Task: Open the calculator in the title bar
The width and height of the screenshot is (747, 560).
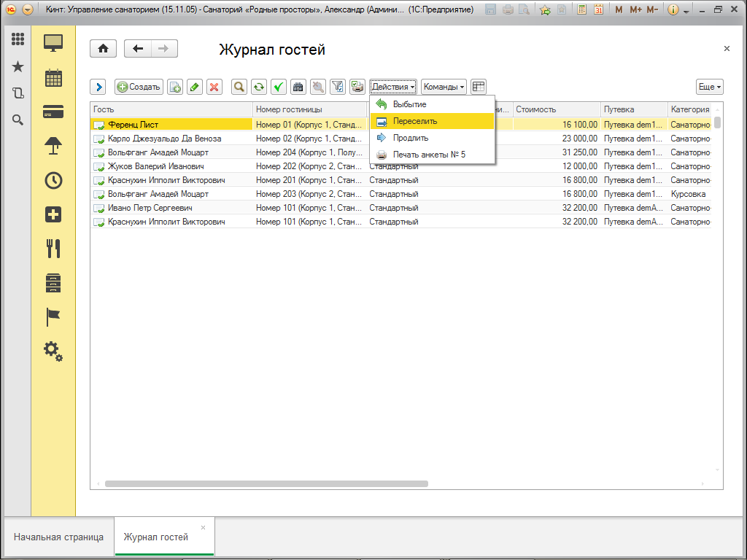Action: [x=581, y=10]
